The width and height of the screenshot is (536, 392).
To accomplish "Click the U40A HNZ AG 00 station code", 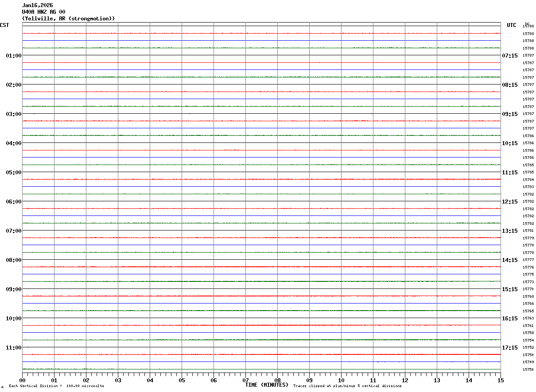I will pos(44,12).
